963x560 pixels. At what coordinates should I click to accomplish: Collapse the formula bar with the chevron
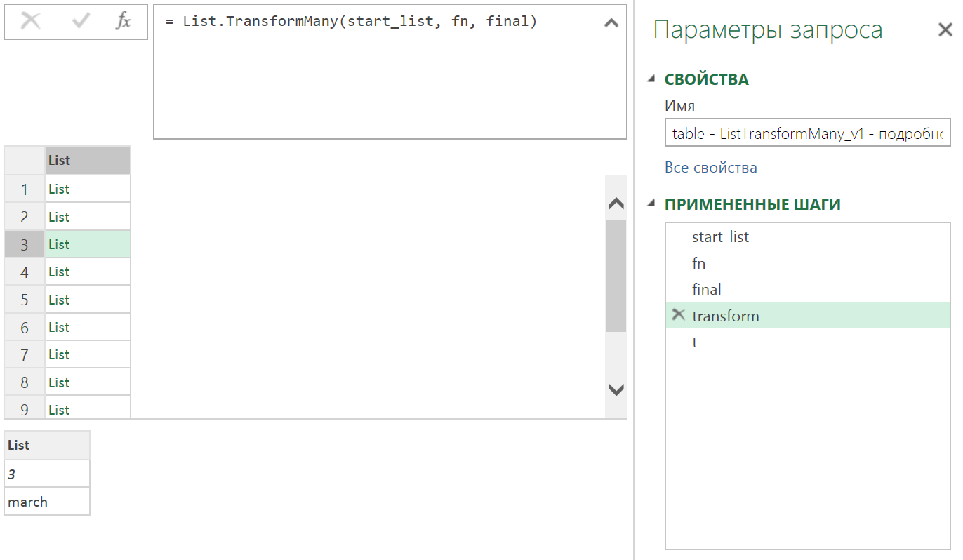611,22
